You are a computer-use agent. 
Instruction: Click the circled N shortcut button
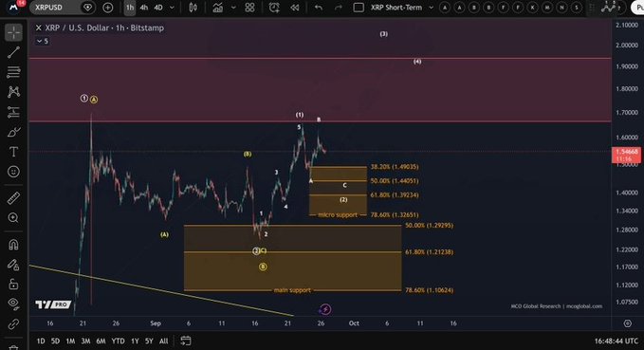click(x=562, y=8)
